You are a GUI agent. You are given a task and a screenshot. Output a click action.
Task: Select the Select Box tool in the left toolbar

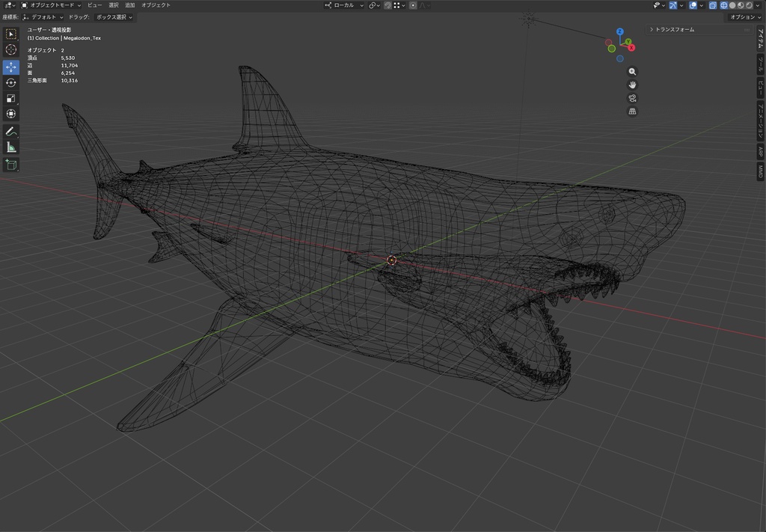(x=10, y=34)
